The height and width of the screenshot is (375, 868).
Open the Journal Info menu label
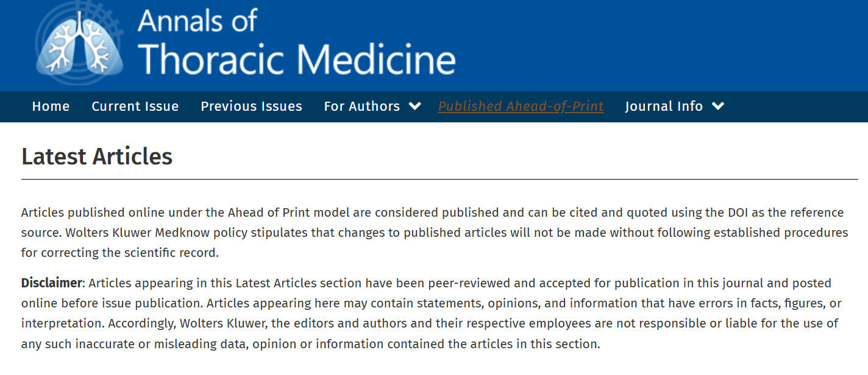pos(664,107)
